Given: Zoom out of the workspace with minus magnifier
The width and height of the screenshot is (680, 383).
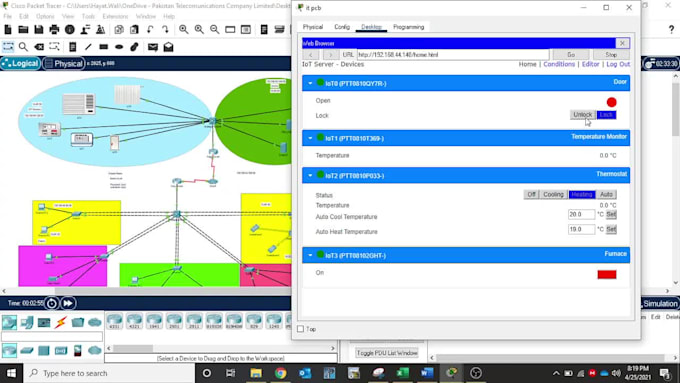Looking at the screenshot, I should pos(215,29).
